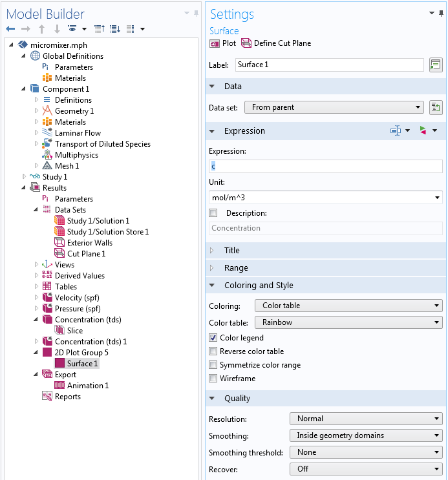Click the Label text field
Viewport: 448px width, 480px height.
click(330, 65)
